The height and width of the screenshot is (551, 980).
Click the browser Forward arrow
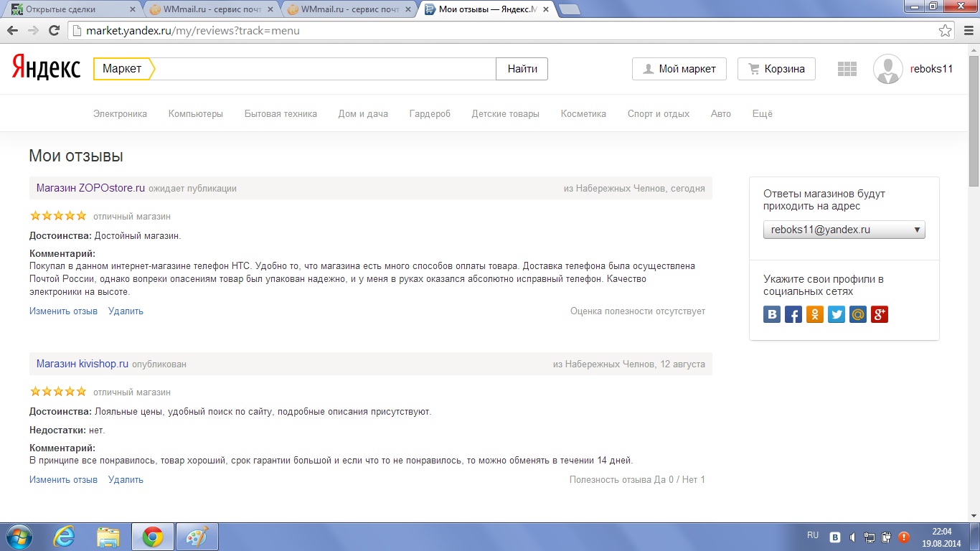(x=33, y=31)
